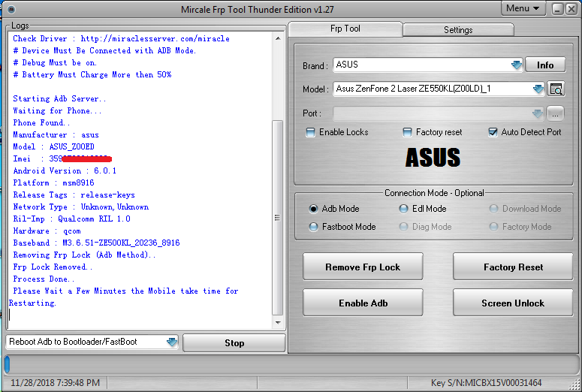Click the logs scrollbar thumb
Screen dimensions: 582x392
pyautogui.click(x=277, y=218)
